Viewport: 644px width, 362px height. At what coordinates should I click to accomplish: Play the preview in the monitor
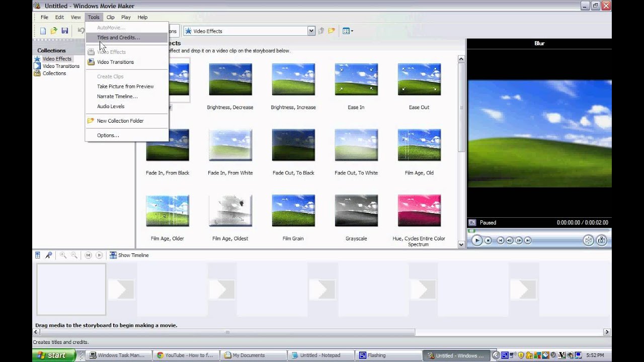(x=477, y=240)
